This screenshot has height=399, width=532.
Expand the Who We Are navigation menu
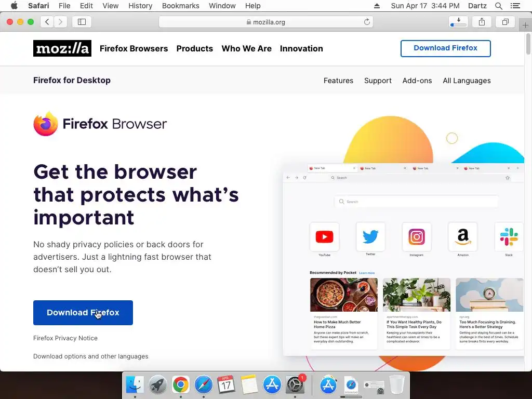coord(247,48)
